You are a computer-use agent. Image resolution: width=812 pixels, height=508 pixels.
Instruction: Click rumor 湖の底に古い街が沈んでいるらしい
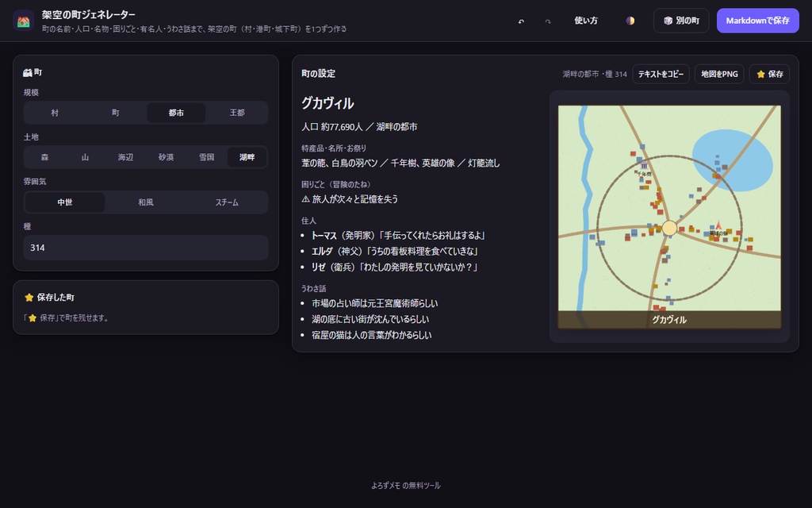click(370, 319)
